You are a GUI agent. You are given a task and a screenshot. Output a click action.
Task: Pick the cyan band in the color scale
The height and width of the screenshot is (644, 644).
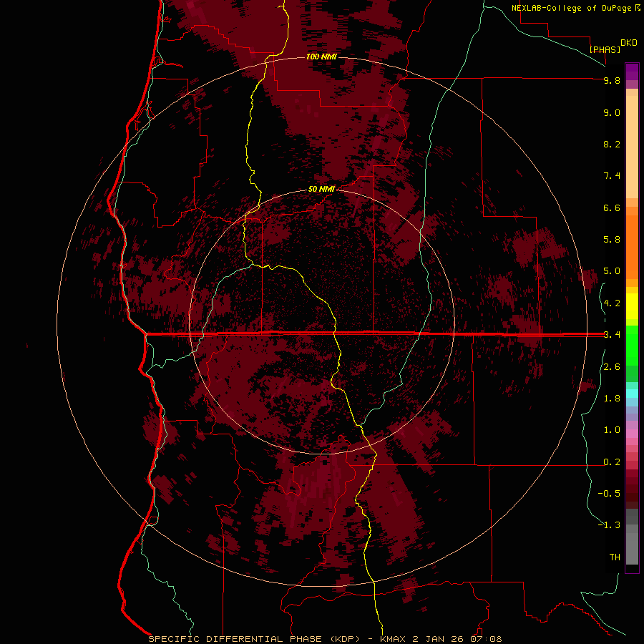click(632, 394)
